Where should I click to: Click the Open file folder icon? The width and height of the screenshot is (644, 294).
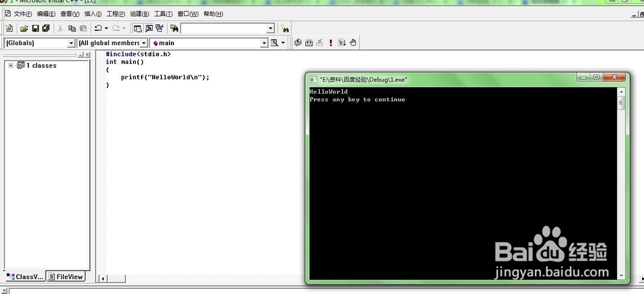point(24,28)
